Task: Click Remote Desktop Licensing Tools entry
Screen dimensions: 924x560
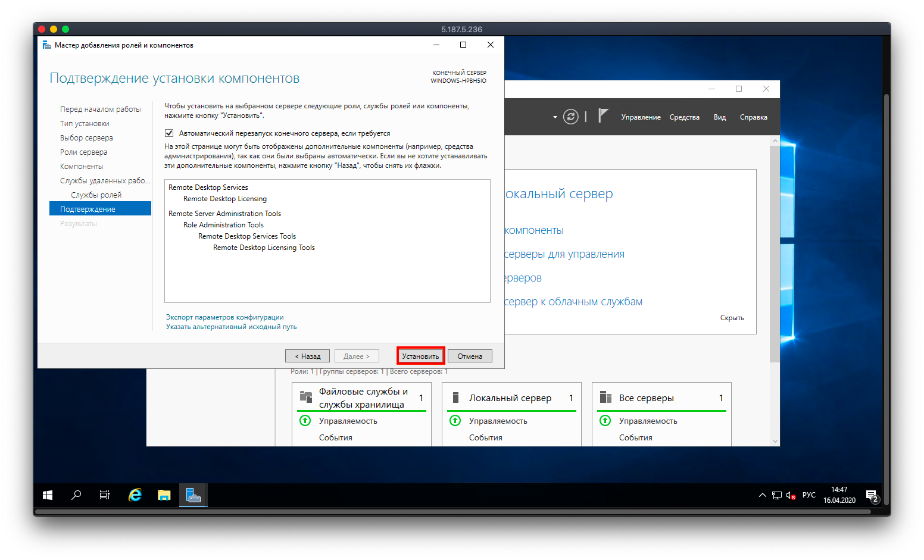Action: 264,248
